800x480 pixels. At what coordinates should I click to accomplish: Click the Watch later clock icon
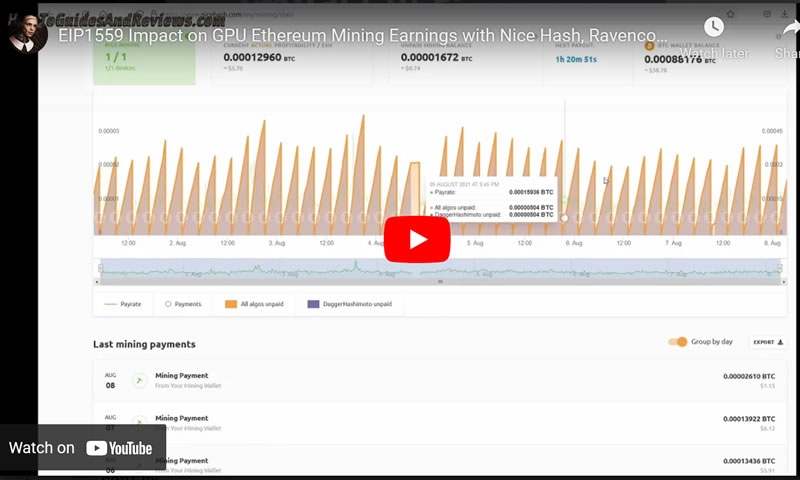(713, 29)
